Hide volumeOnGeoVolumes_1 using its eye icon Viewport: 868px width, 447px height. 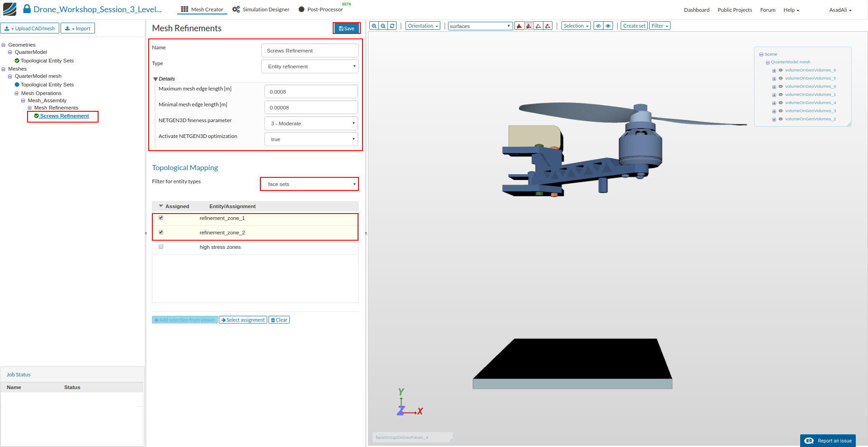tap(781, 95)
